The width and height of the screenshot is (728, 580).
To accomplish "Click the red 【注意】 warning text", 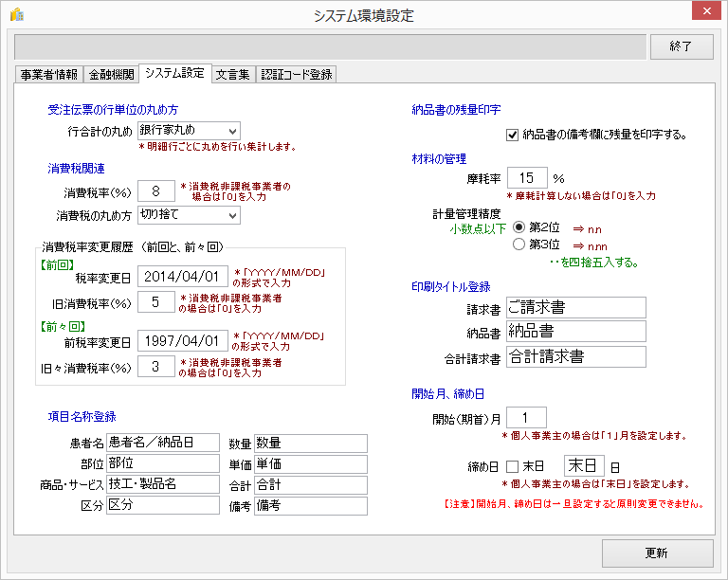I will [573, 504].
